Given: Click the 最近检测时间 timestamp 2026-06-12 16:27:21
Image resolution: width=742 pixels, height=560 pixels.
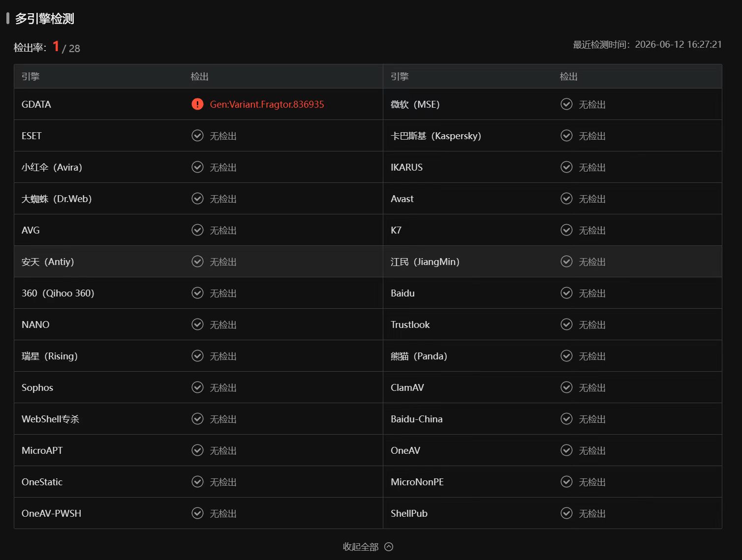Looking at the screenshot, I should (x=679, y=44).
